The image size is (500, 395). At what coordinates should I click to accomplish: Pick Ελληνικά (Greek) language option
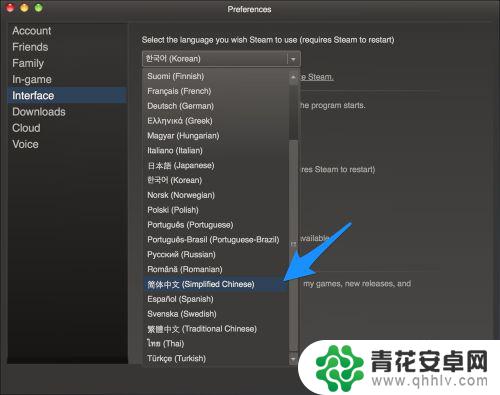tap(216, 121)
